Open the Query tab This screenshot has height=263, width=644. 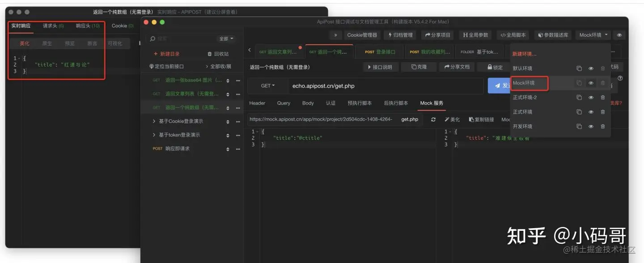tap(284, 103)
